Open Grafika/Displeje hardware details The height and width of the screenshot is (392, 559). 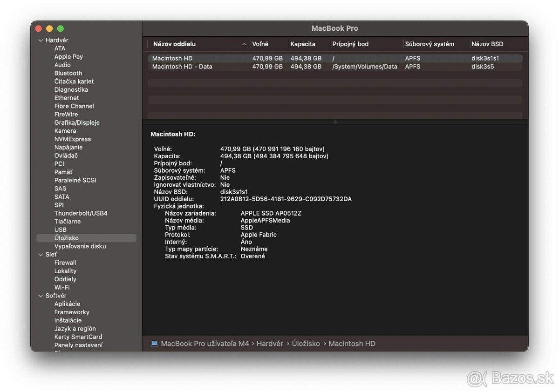77,122
